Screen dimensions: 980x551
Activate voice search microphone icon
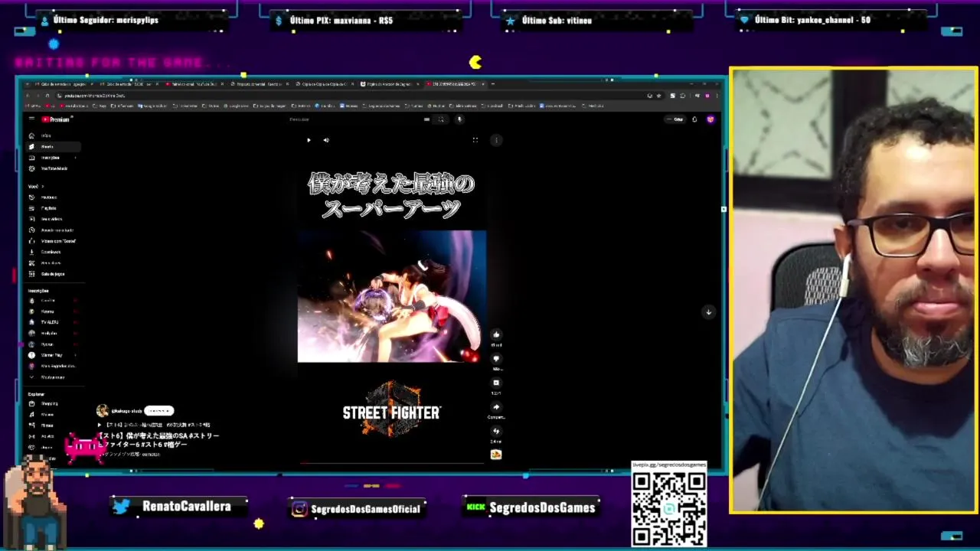tap(459, 119)
